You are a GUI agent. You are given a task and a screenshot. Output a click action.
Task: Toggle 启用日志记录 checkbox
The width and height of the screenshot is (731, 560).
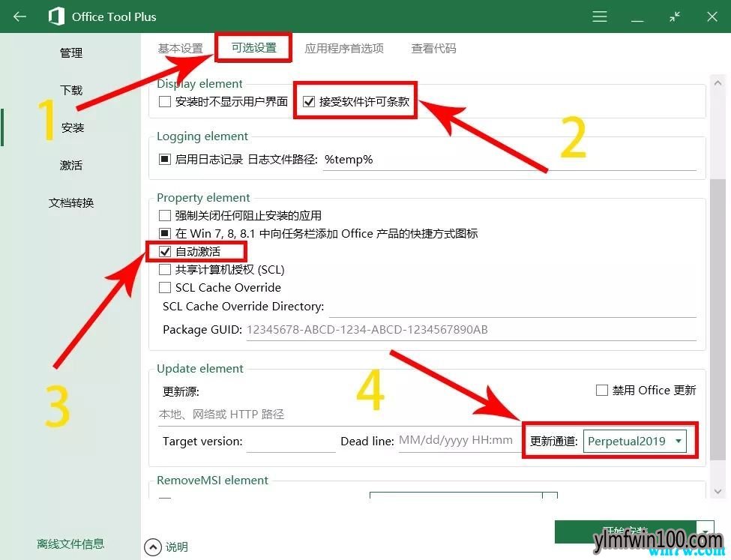164,159
